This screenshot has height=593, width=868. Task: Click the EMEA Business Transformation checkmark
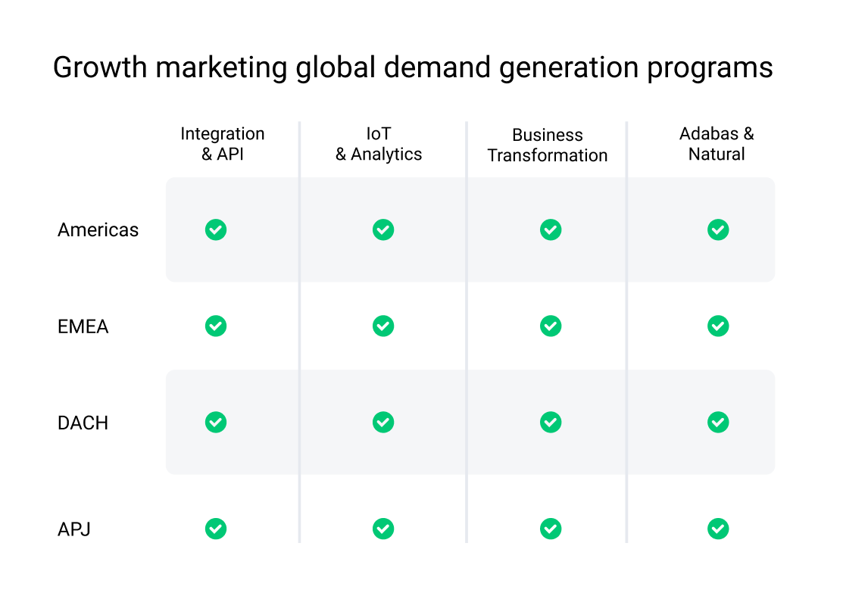coord(551,326)
